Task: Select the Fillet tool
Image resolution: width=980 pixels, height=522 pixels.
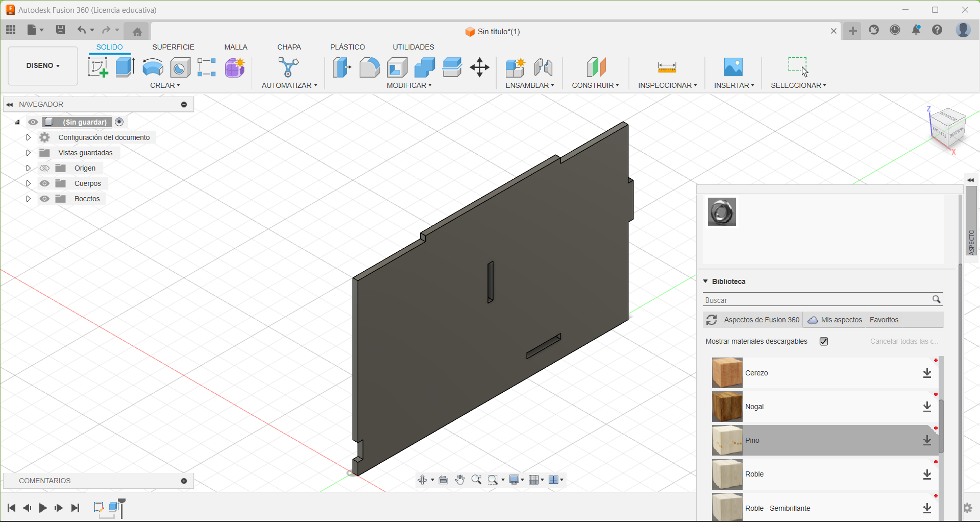Action: pyautogui.click(x=370, y=67)
